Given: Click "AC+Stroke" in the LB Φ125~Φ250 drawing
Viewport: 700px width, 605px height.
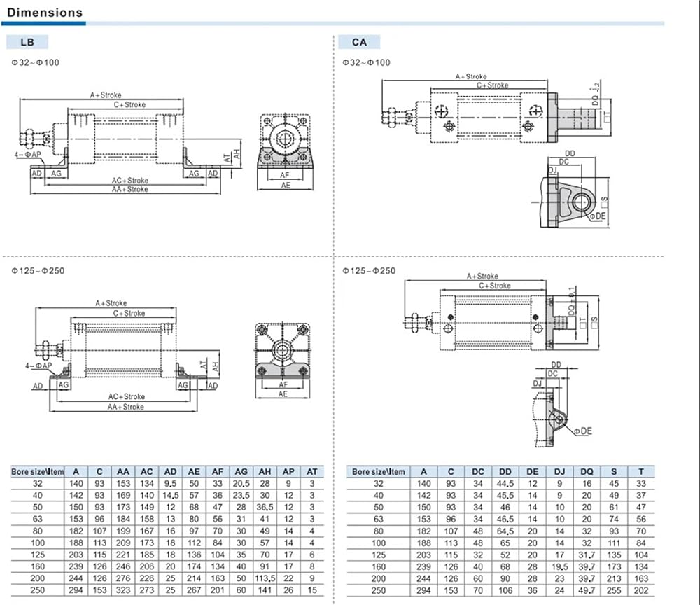Looking at the screenshot, I should (x=126, y=396).
